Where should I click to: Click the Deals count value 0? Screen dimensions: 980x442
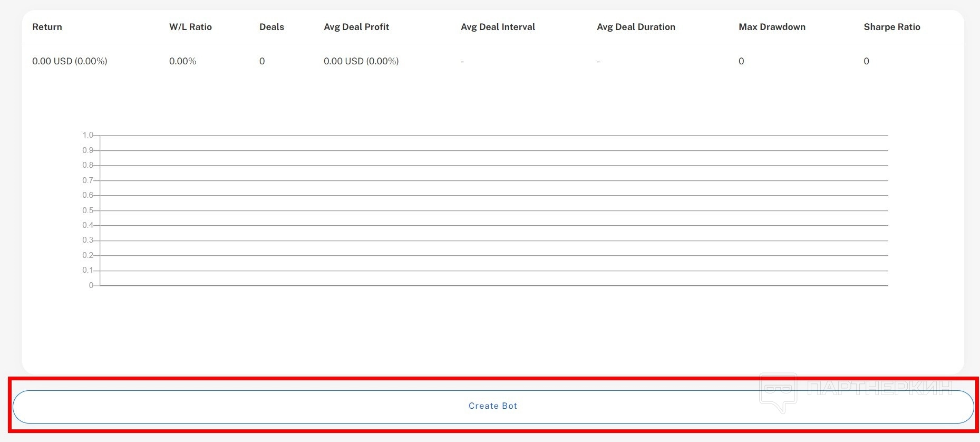tap(262, 61)
